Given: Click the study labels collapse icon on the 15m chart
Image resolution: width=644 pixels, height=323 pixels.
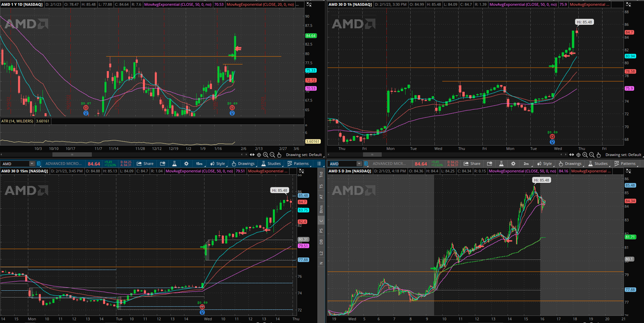Looking at the screenshot, I should pos(302,171).
